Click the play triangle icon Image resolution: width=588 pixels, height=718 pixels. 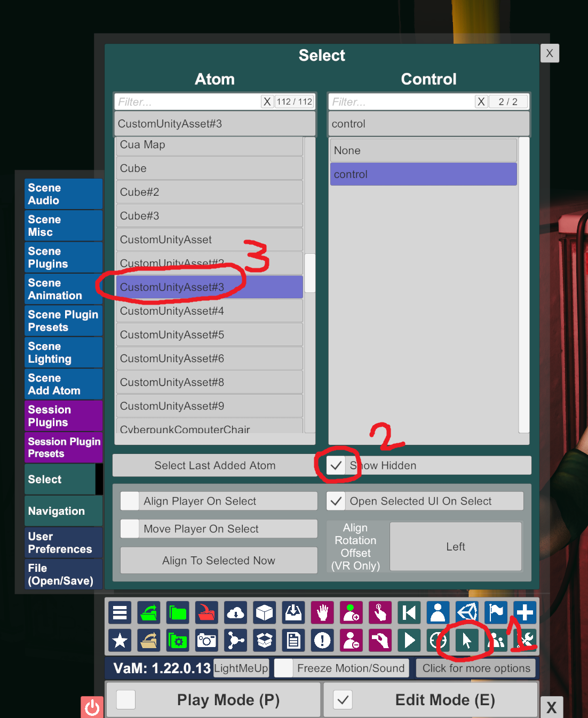(409, 640)
